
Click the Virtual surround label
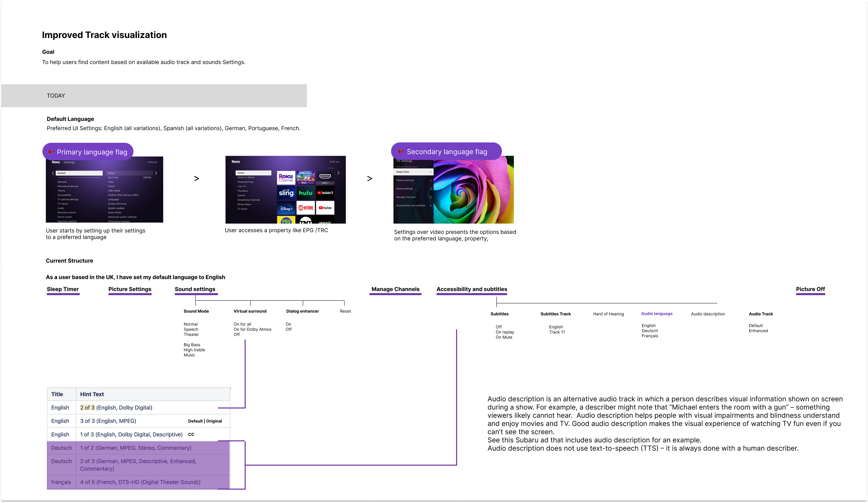(x=250, y=311)
